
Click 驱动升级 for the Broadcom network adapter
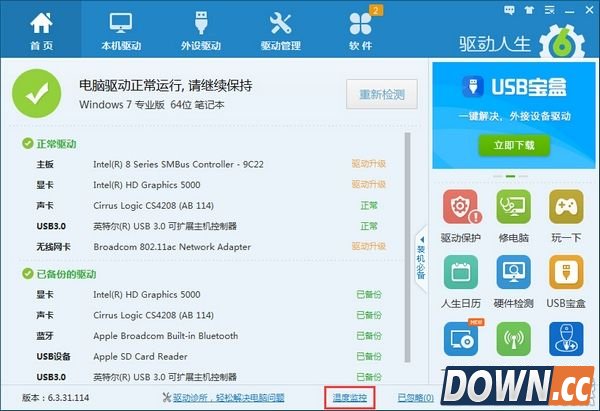click(368, 247)
